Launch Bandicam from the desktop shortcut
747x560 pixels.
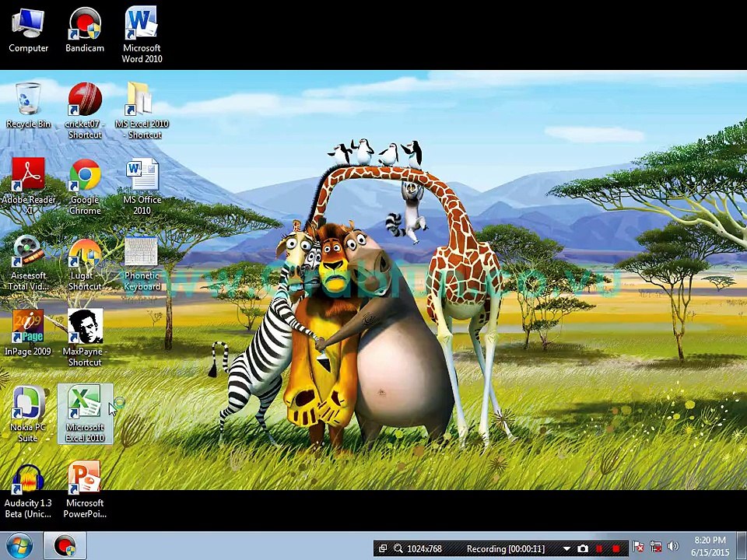coord(84,30)
